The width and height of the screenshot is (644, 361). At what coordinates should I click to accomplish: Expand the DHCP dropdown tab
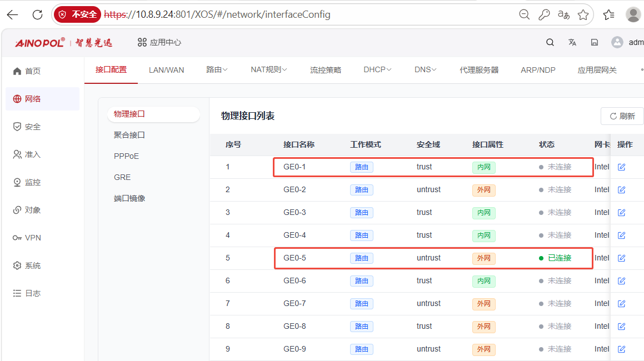[x=377, y=70]
